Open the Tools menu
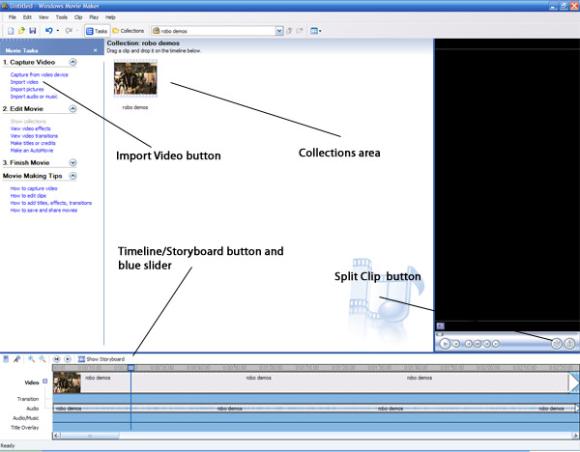Screen dimensions: 580x452 pos(61,17)
